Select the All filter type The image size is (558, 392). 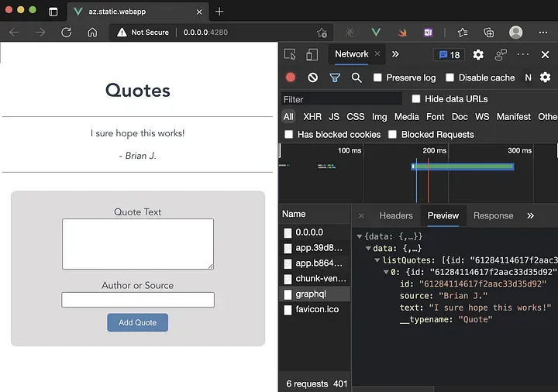coord(288,117)
